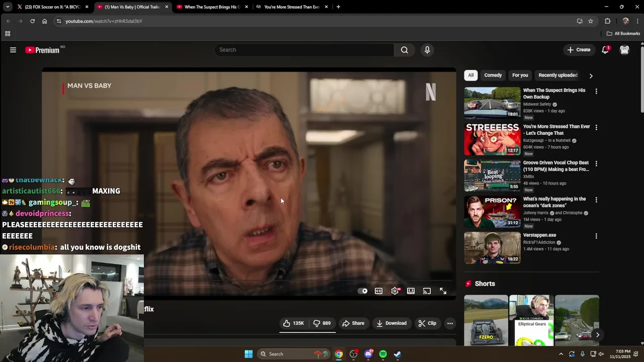Toggle the autoplay switch in player

tap(363, 291)
